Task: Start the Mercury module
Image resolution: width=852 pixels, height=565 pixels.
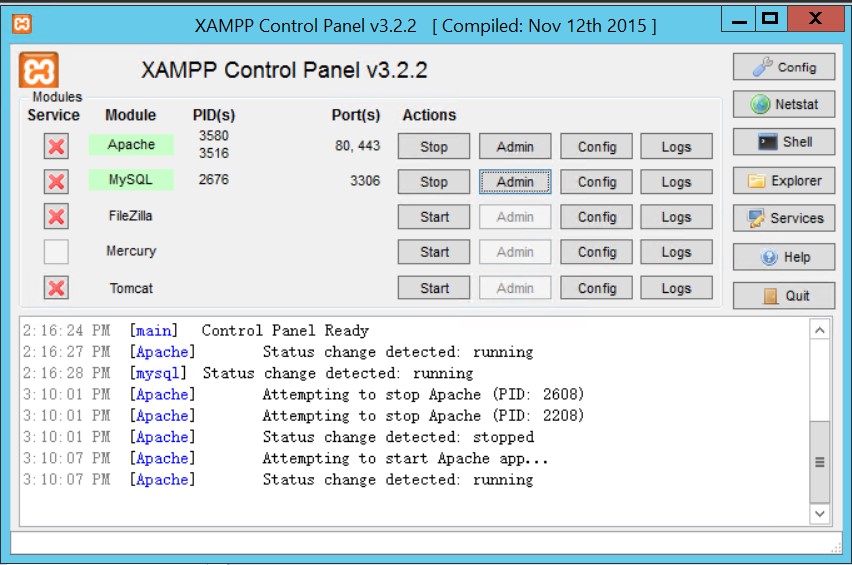Action: point(434,252)
